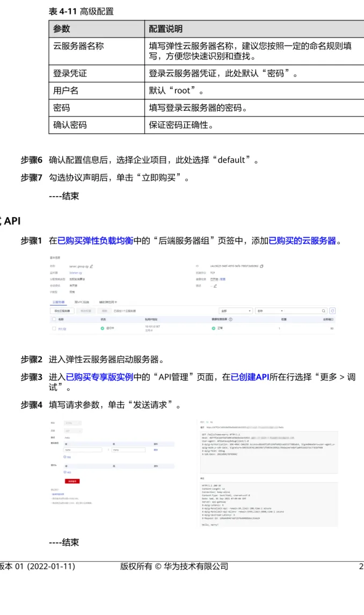This screenshot has width=364, height=615.
Task: Select the 表 4-11 高级配置 caption
Action: [x=81, y=11]
